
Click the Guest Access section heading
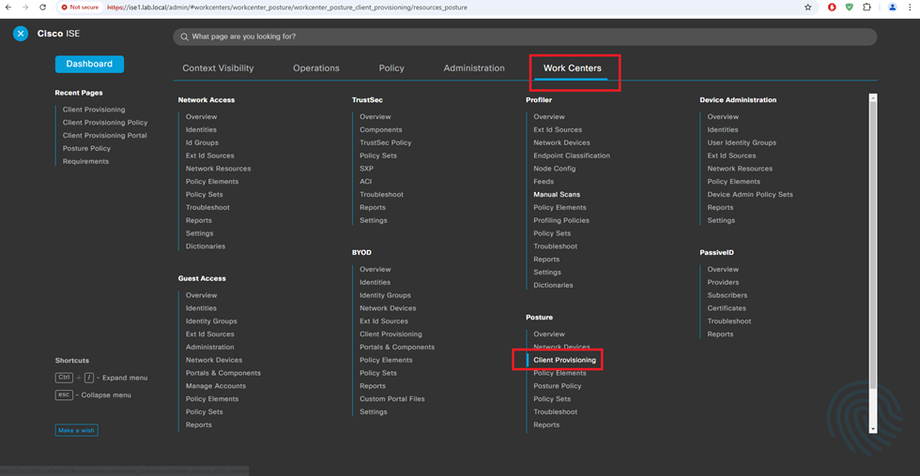pyautogui.click(x=202, y=278)
